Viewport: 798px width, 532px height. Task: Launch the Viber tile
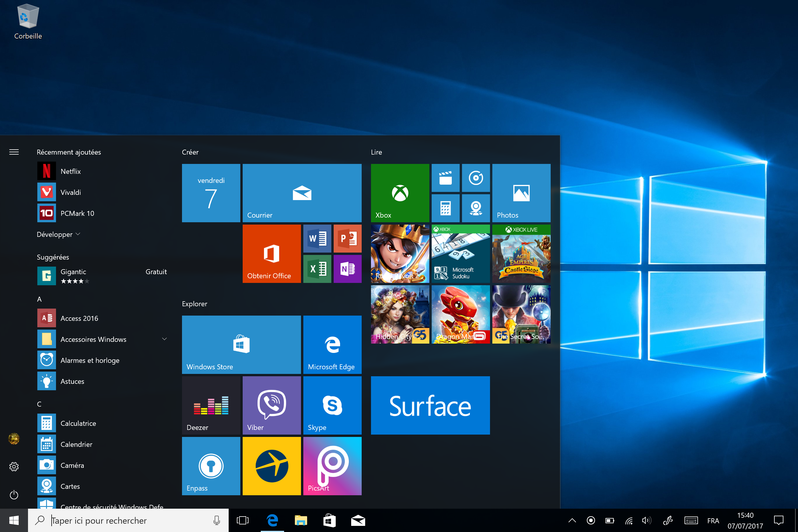[x=272, y=405]
